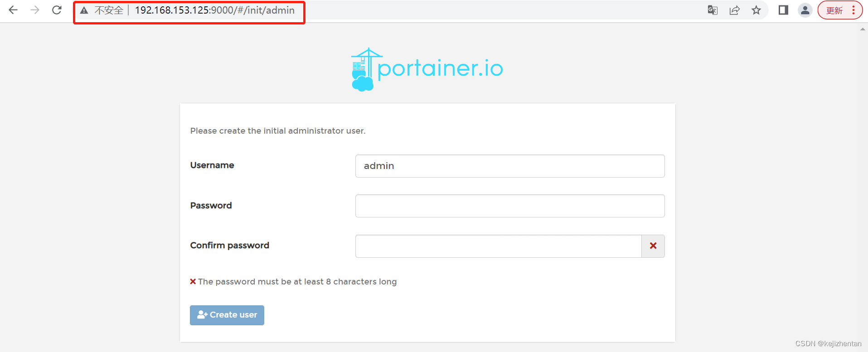Open the not-secure warning triangle icon
868x352 pixels.
click(84, 10)
